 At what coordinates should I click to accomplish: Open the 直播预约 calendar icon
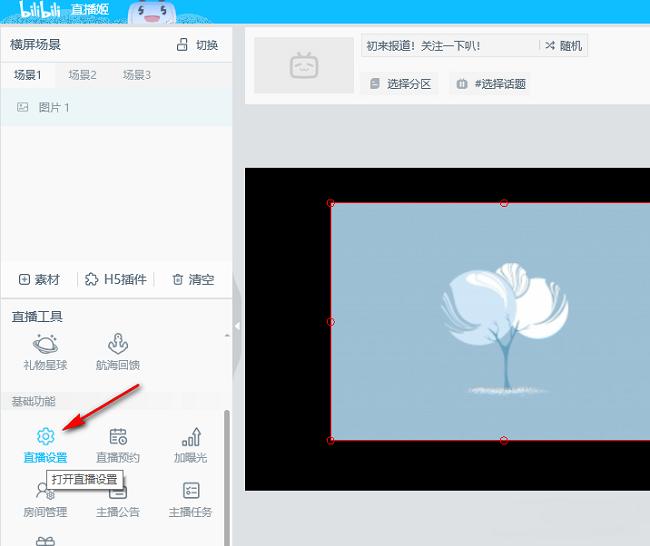tap(118, 437)
